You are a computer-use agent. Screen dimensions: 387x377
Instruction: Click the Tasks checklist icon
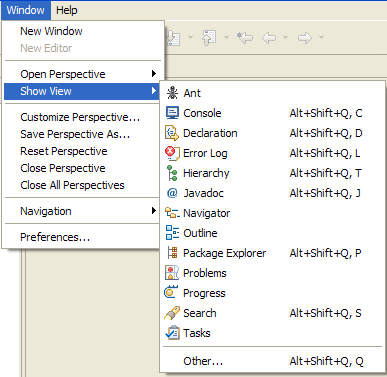(x=172, y=333)
